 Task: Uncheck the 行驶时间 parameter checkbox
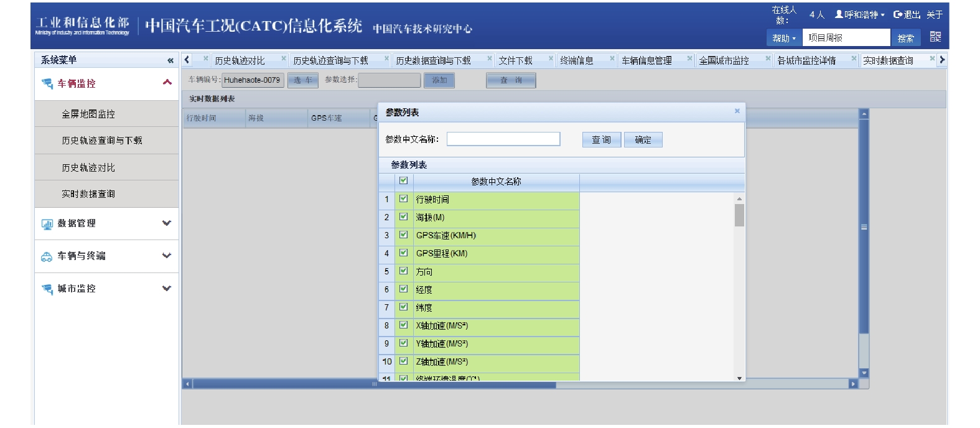click(403, 199)
